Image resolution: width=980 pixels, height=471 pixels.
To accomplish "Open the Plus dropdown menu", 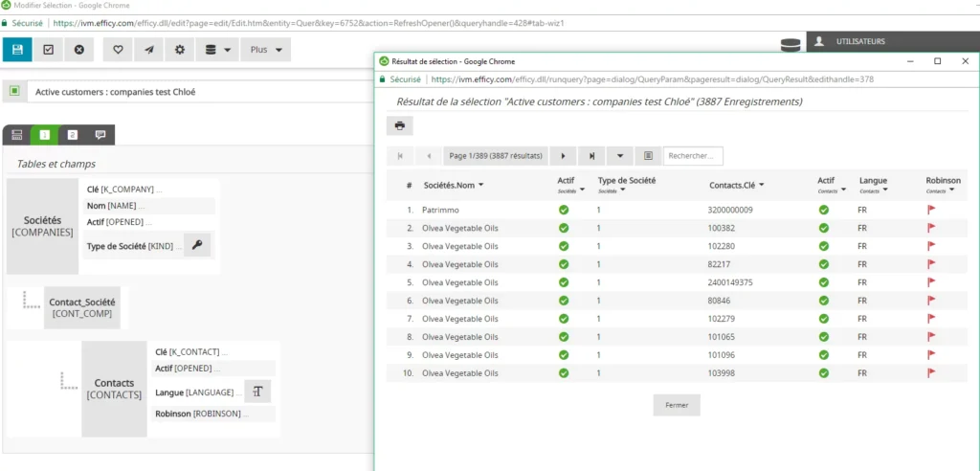I will click(x=265, y=50).
